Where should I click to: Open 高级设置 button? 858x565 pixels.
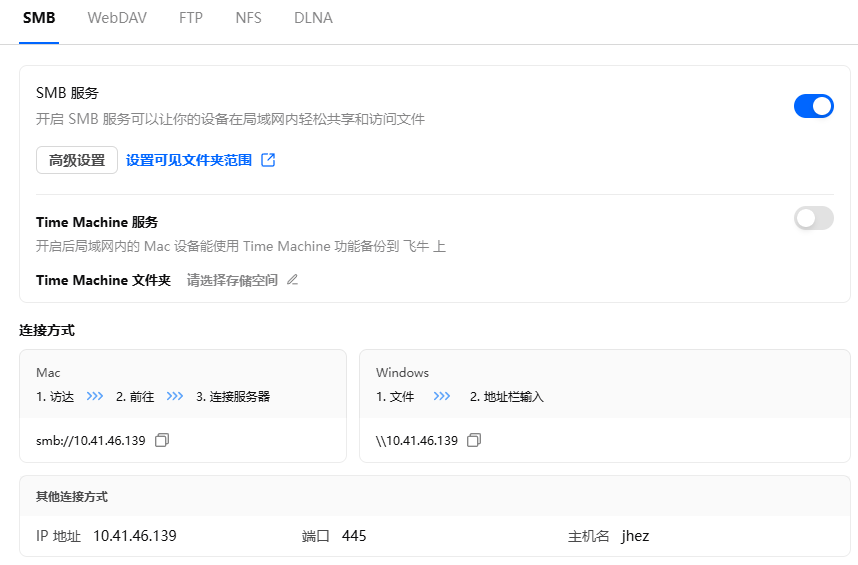point(77,160)
